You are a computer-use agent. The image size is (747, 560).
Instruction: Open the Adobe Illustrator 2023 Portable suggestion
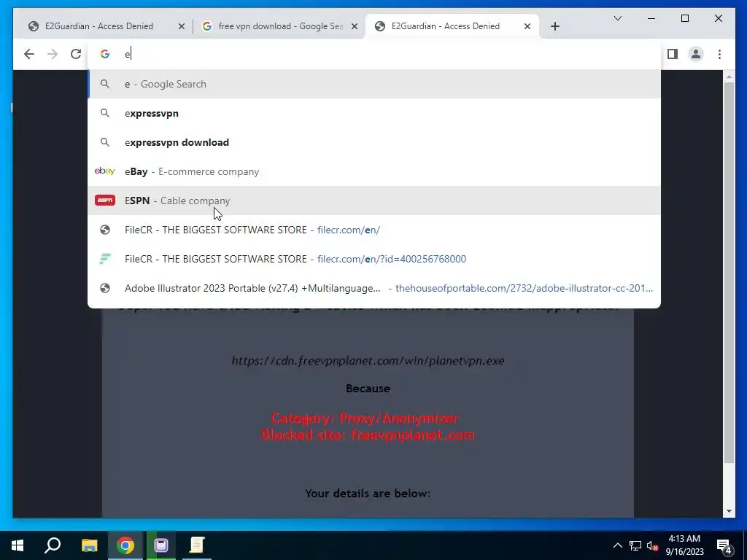374,288
